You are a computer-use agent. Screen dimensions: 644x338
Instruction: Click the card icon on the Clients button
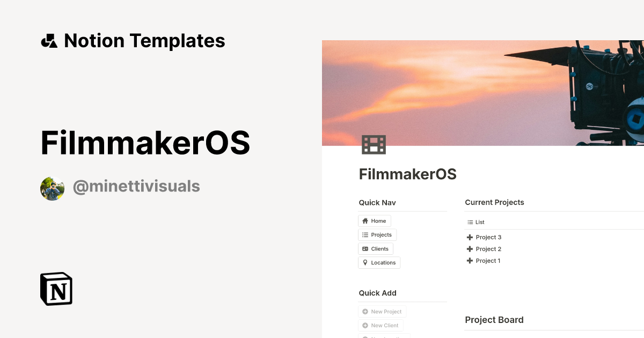[x=364, y=248]
